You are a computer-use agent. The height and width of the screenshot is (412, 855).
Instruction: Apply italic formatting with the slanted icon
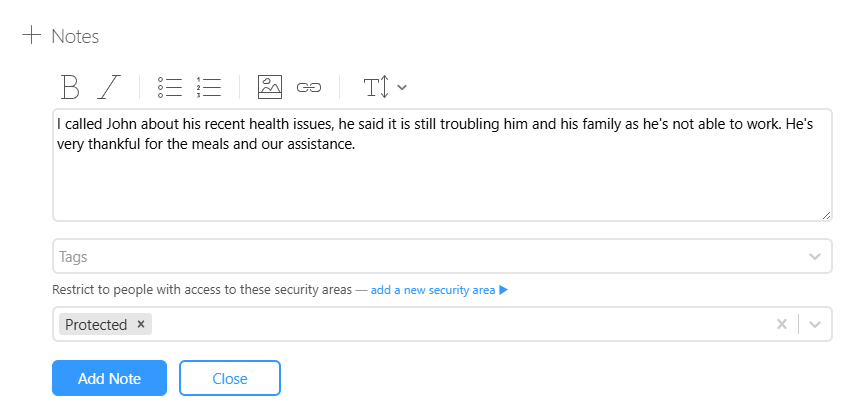click(109, 87)
